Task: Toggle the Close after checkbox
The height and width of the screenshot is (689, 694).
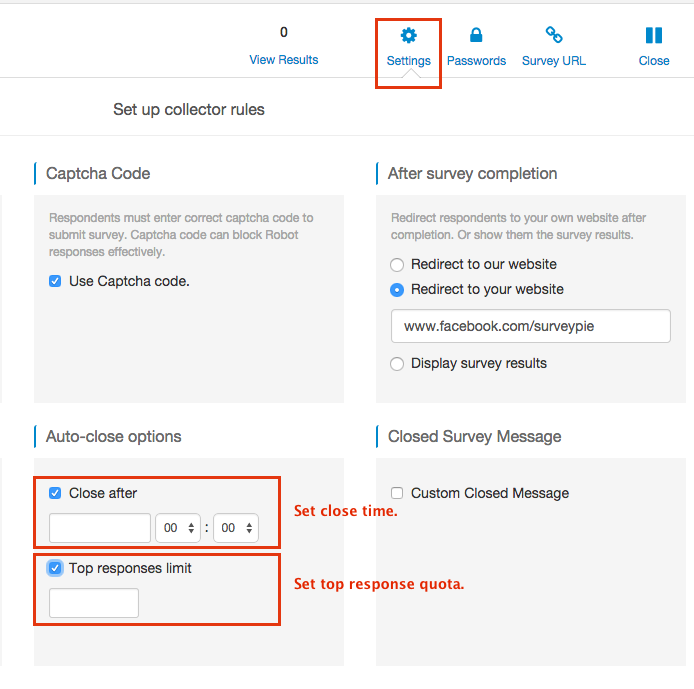Action: (x=55, y=493)
